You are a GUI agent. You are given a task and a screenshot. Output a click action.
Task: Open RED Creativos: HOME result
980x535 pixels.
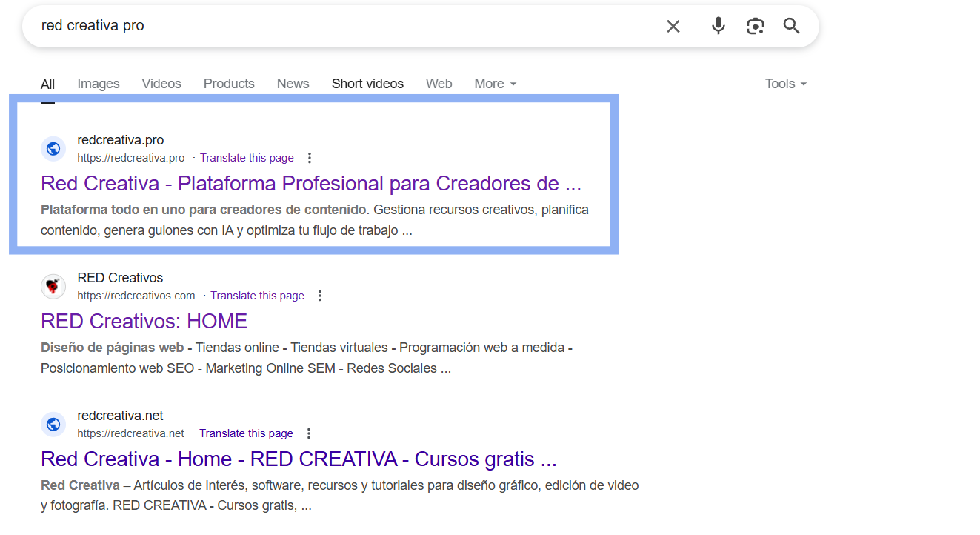(x=144, y=321)
